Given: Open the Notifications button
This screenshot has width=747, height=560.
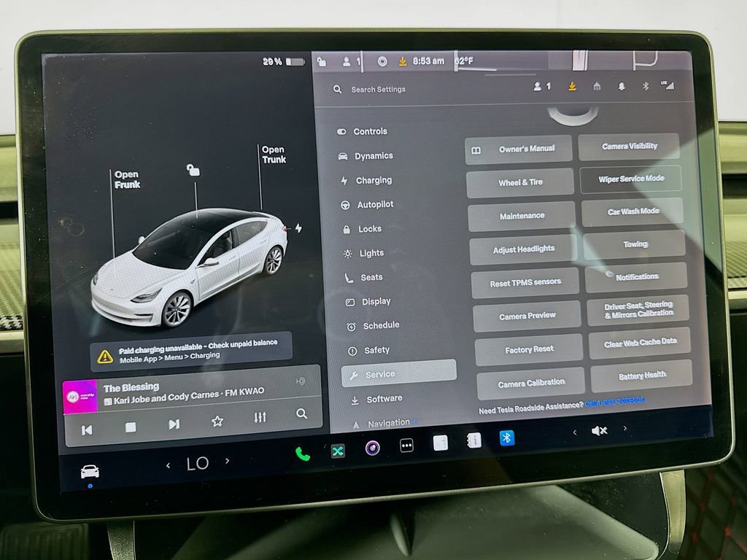Looking at the screenshot, I should pyautogui.click(x=636, y=277).
